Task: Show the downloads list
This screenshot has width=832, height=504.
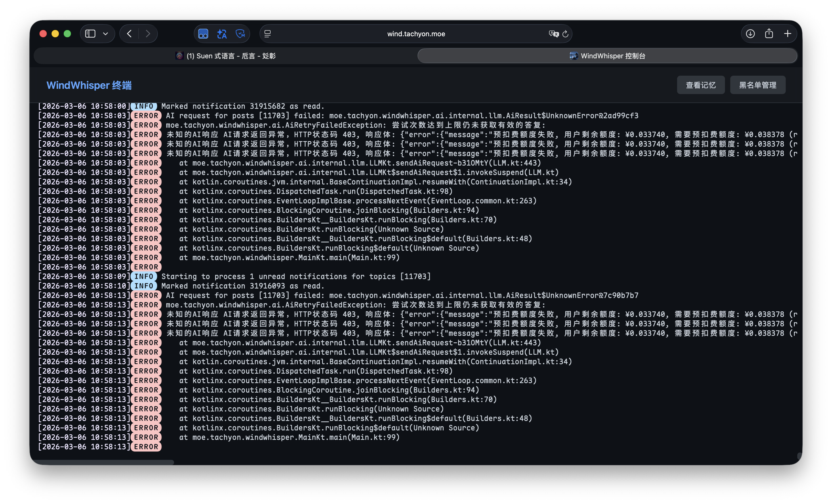Action: 750,34
